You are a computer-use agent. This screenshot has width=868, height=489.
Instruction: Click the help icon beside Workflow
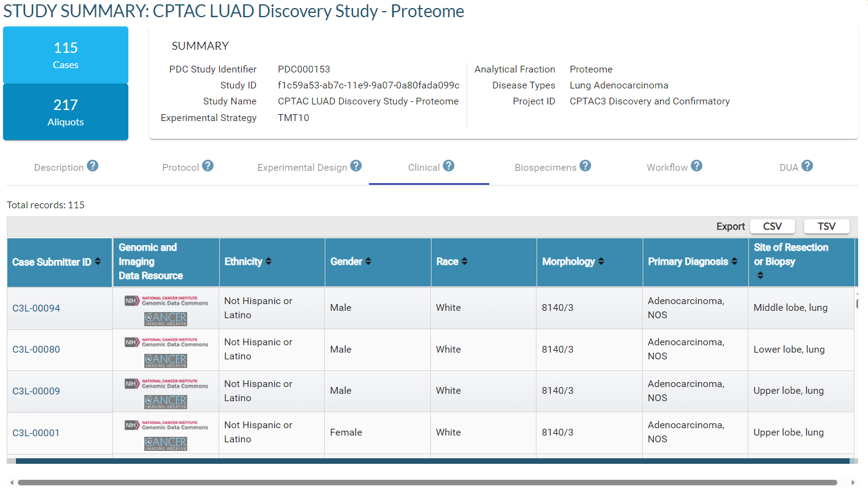697,166
